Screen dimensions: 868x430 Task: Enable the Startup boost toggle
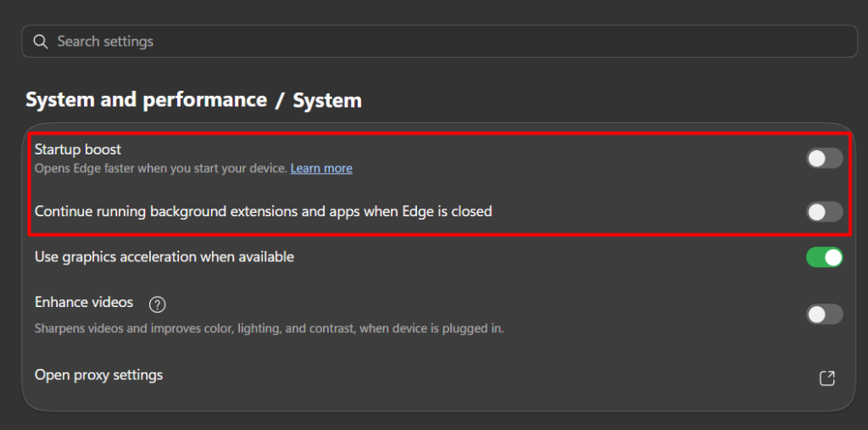(824, 159)
